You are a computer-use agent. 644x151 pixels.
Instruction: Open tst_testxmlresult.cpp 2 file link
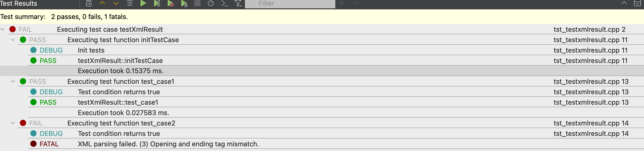(x=589, y=29)
